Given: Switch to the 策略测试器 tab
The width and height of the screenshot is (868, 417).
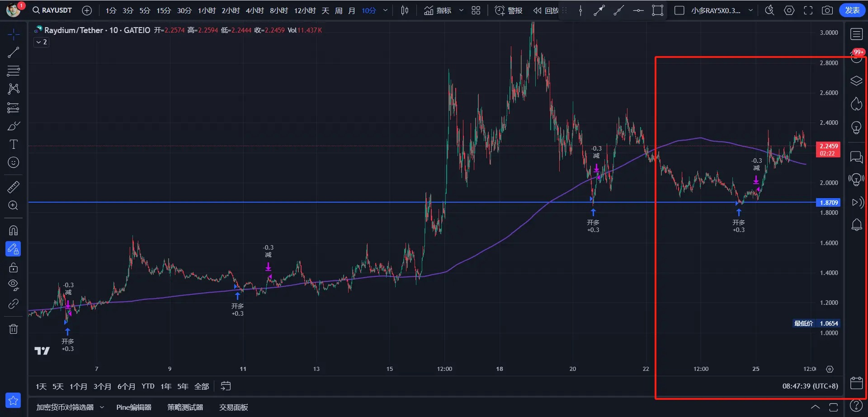Looking at the screenshot, I should click(x=185, y=407).
